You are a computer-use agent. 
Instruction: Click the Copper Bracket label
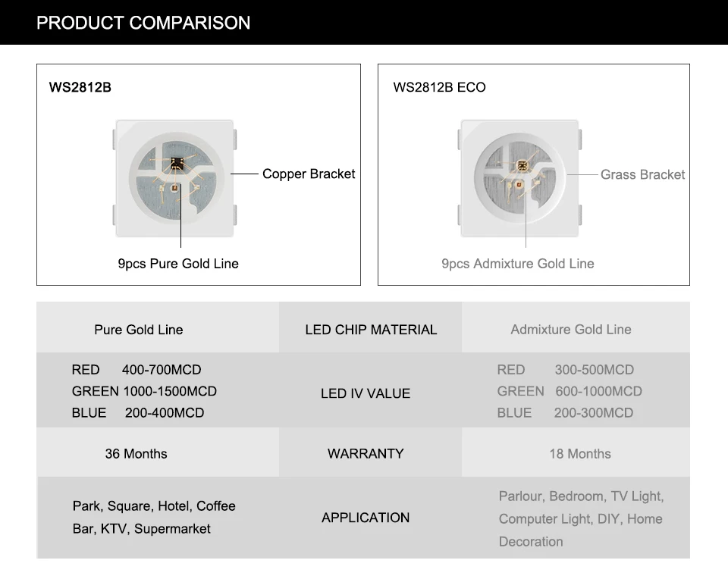click(309, 174)
